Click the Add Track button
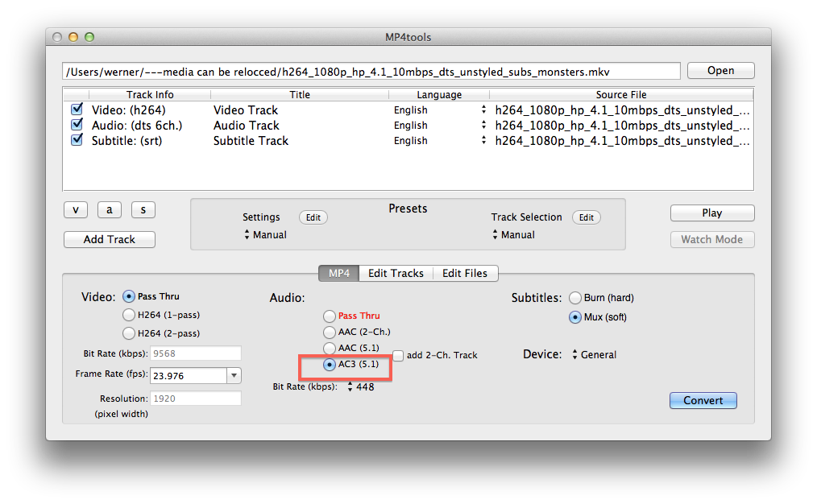Image resolution: width=817 pixels, height=504 pixels. [x=110, y=239]
